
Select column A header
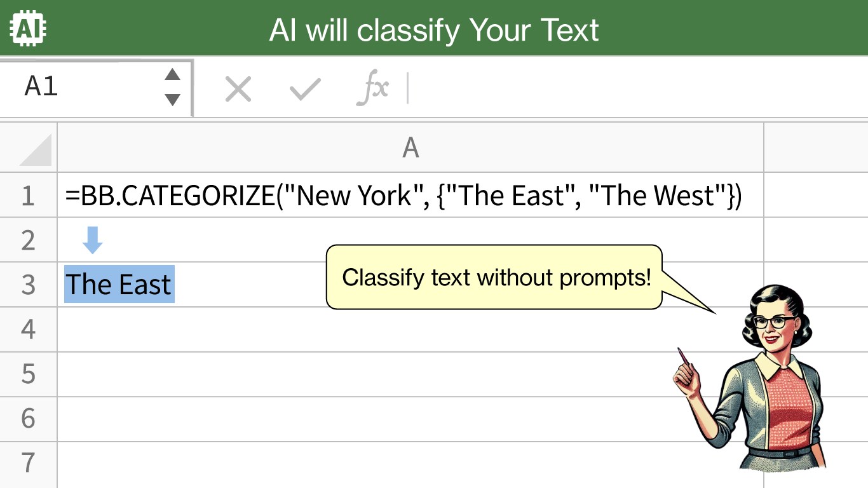click(x=410, y=147)
